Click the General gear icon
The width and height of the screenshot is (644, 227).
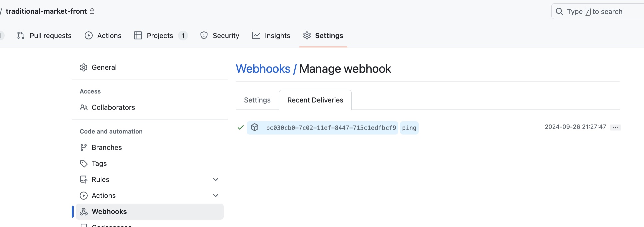[84, 67]
